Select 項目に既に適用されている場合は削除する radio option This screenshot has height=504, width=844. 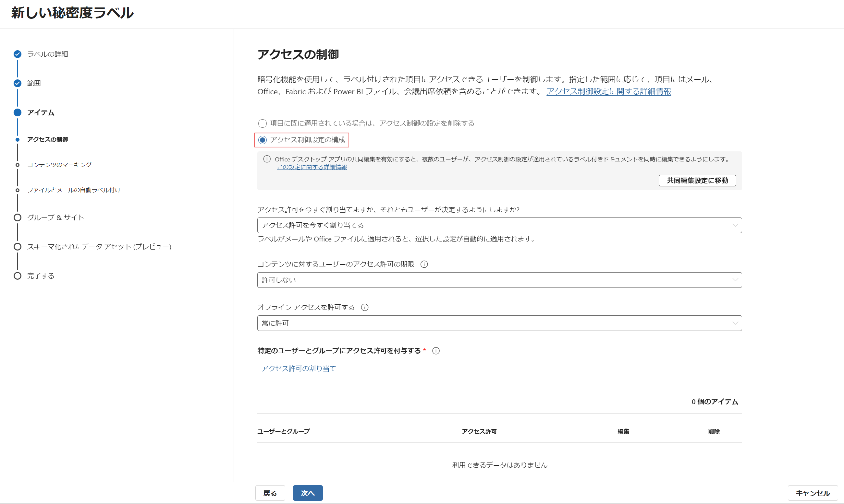(262, 123)
